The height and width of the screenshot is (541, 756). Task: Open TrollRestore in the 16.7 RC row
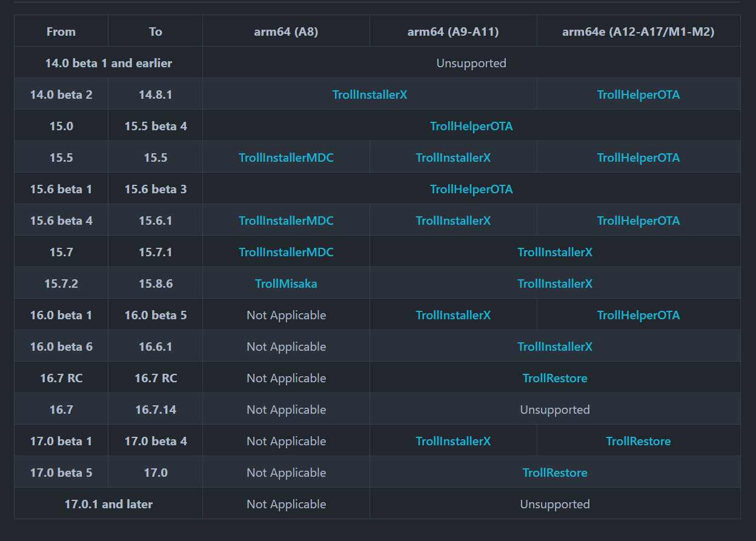554,378
